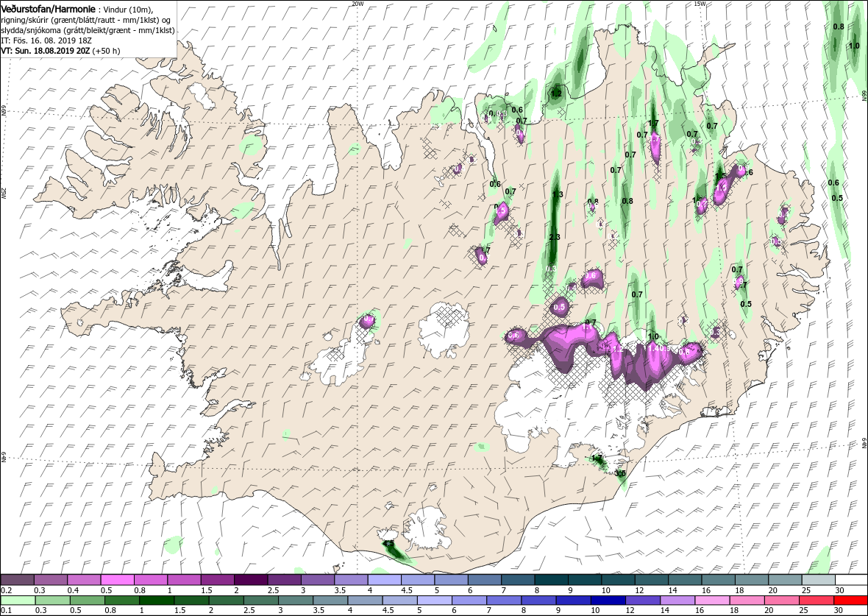Image resolution: width=868 pixels, height=616 pixels.
Task: Select the '(+50 h)' forecast offset text
Action: pos(107,50)
